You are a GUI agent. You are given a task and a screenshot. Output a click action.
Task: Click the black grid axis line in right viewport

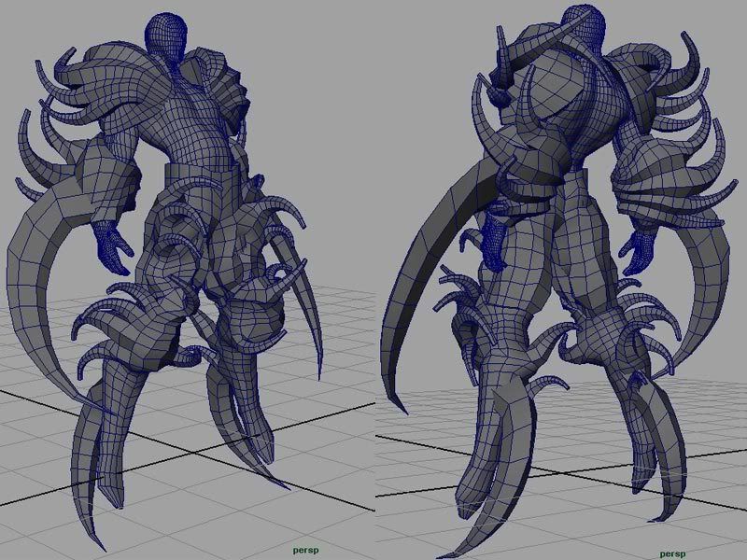(x=411, y=439)
